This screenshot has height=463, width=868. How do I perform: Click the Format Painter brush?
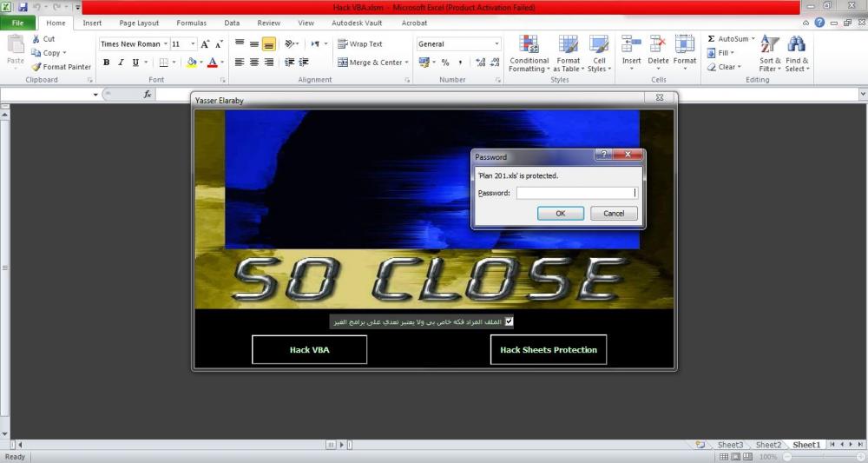(x=36, y=67)
